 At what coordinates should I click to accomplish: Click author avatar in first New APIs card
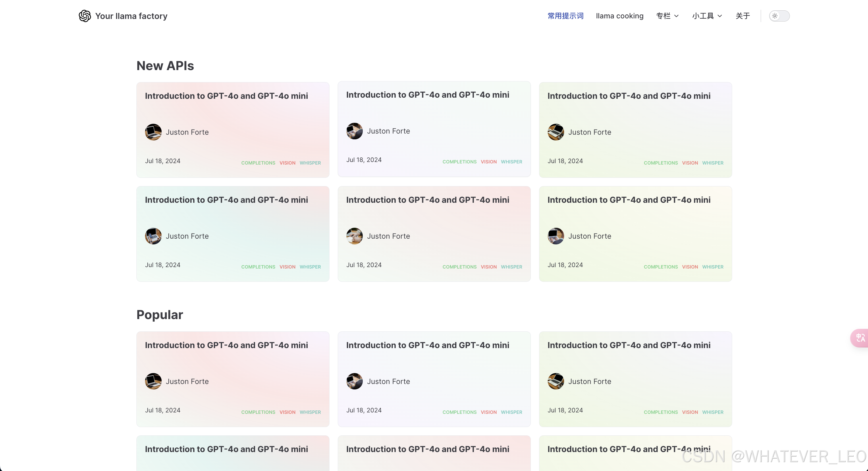[153, 132]
